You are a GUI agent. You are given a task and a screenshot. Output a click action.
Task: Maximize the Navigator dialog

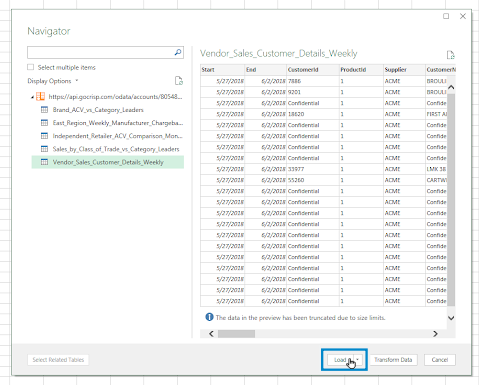tap(446, 16)
